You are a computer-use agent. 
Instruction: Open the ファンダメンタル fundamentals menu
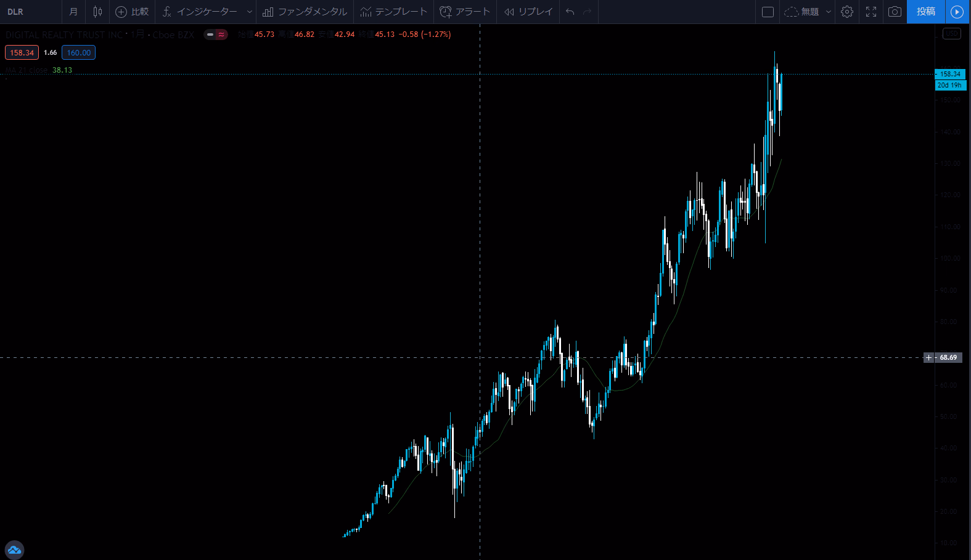305,12
